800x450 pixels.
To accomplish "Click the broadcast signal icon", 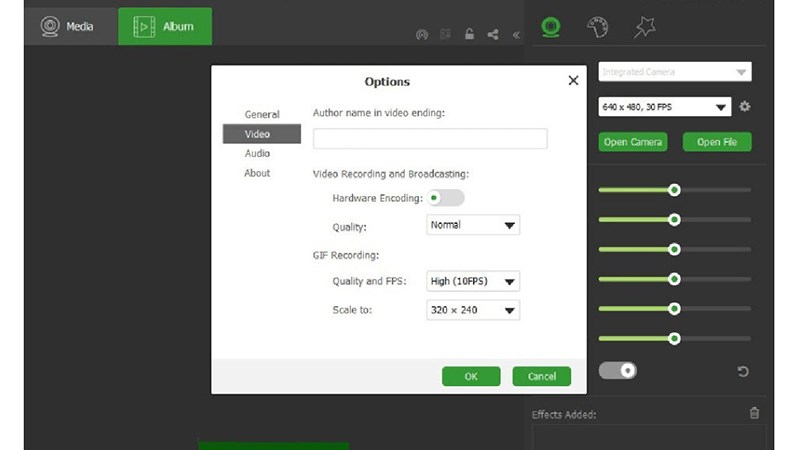I will pyautogui.click(x=422, y=35).
